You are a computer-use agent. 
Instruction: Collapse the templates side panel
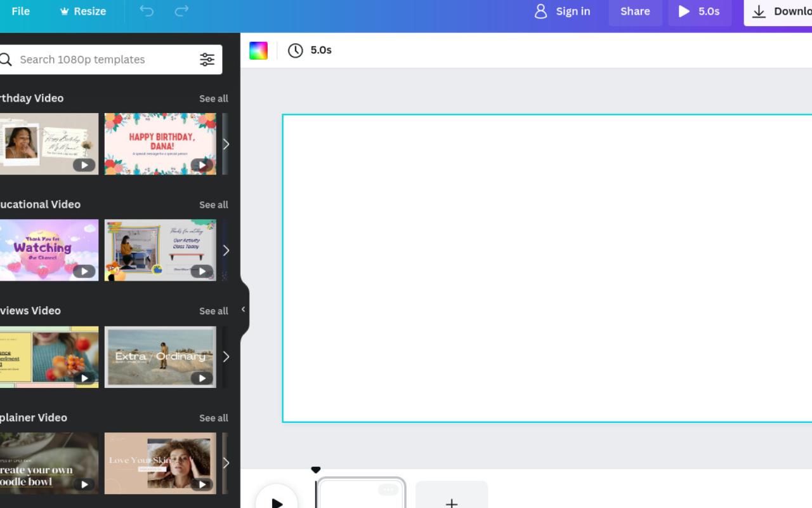click(244, 309)
